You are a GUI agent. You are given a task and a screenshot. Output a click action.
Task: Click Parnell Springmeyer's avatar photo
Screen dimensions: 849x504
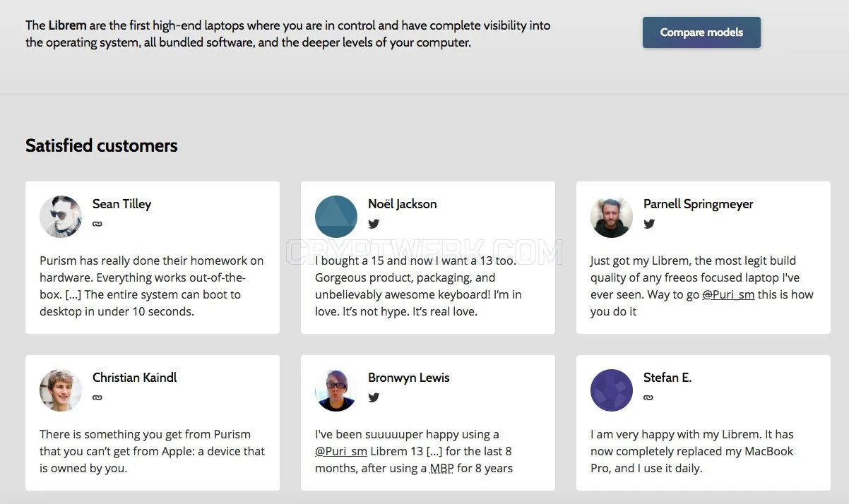point(612,217)
